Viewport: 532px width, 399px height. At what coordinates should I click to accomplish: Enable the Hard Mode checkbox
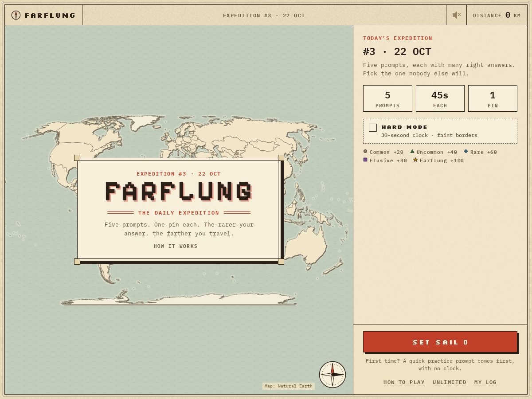[x=373, y=128]
